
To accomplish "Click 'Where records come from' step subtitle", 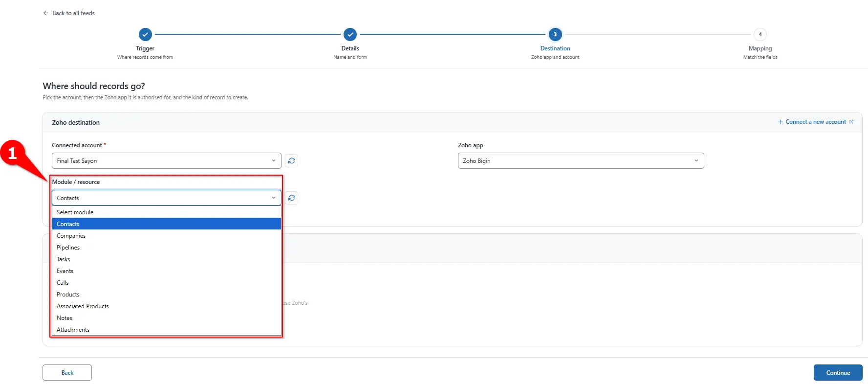I will click(x=145, y=57).
